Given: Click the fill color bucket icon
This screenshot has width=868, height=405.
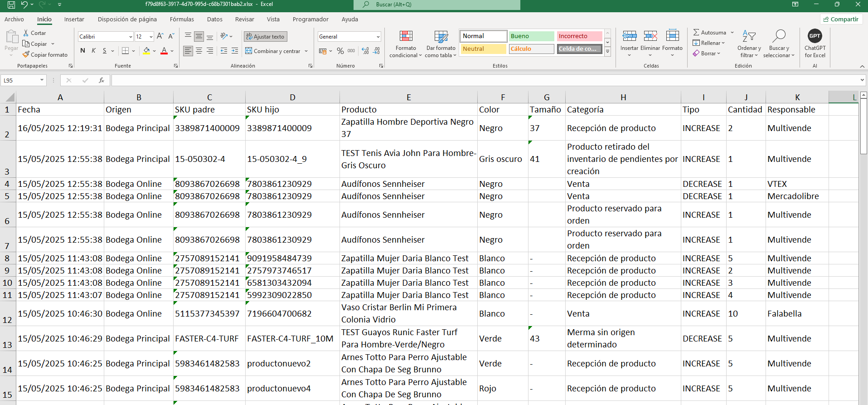Looking at the screenshot, I should pyautogui.click(x=146, y=51).
